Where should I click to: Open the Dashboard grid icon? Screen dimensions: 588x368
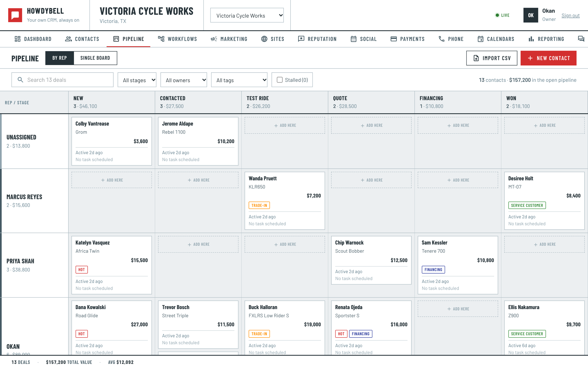pos(18,39)
